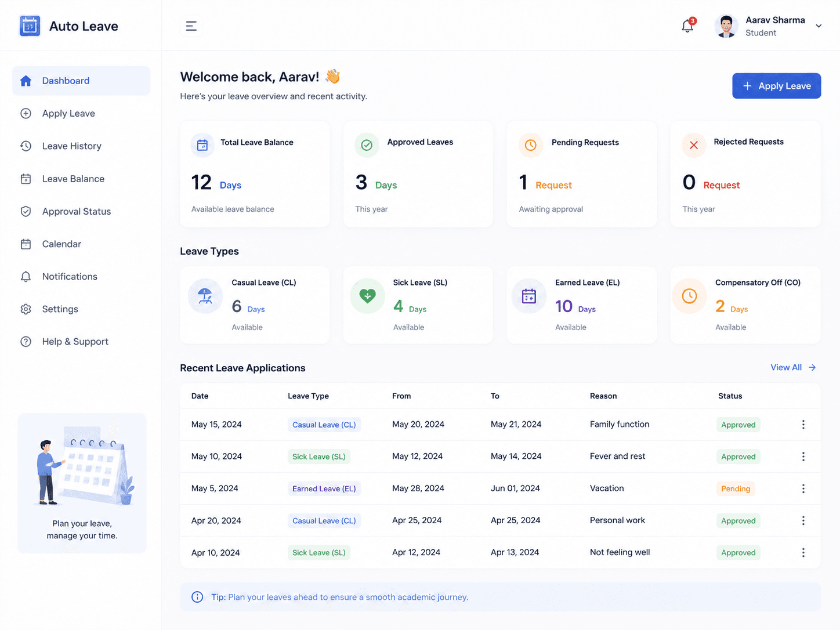Open row options for Vacation request
This screenshot has width=840, height=630.
[x=803, y=488]
